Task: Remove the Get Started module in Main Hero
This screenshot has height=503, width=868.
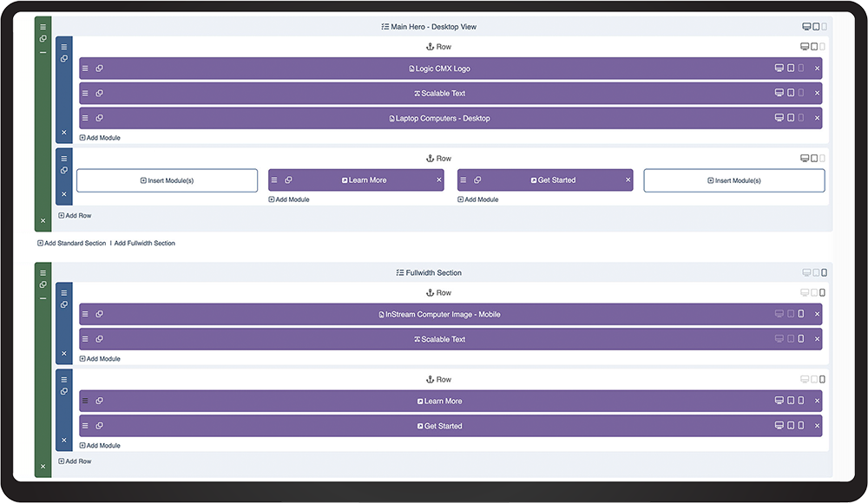Action: (x=628, y=180)
